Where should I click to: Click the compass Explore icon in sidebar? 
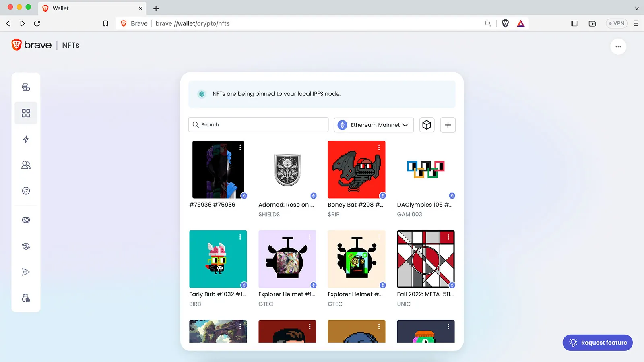(x=26, y=191)
